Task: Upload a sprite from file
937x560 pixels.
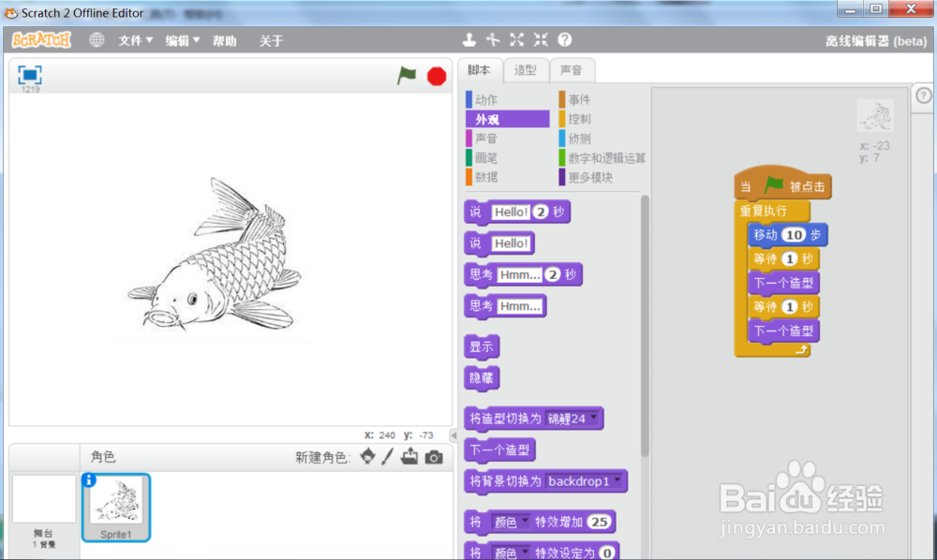Action: pos(409,457)
